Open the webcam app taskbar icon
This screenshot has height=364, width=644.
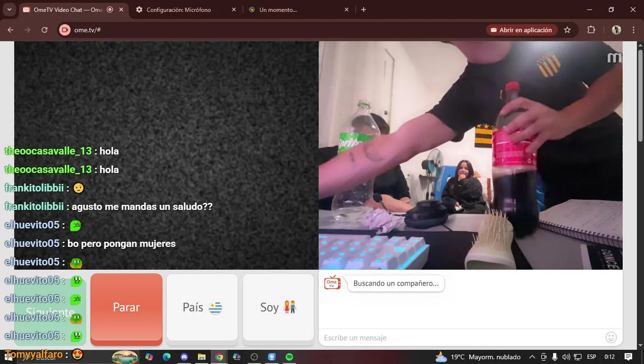click(x=272, y=357)
